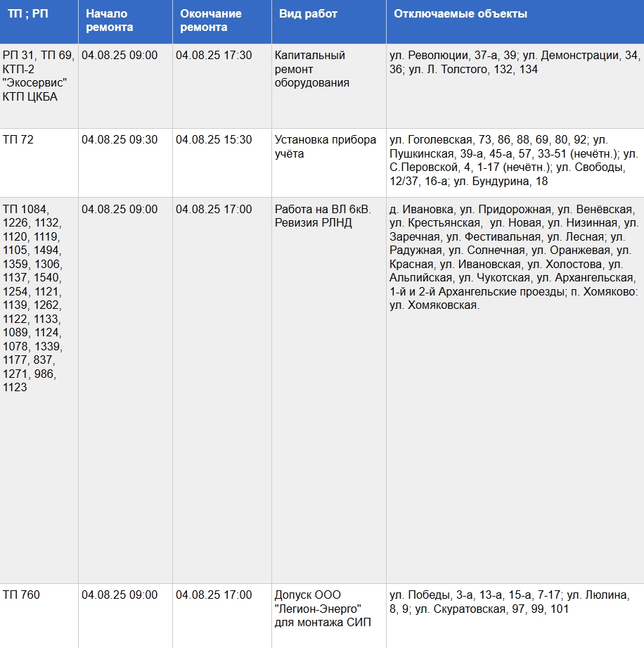Select the "ТП 72" cell
644x648 pixels.
[x=18, y=140]
